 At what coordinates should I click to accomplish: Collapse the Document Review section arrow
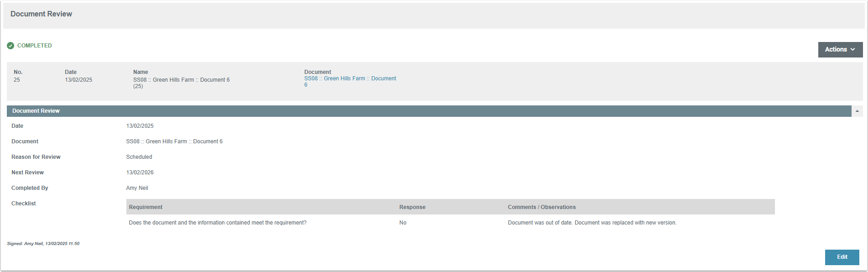pyautogui.click(x=857, y=111)
